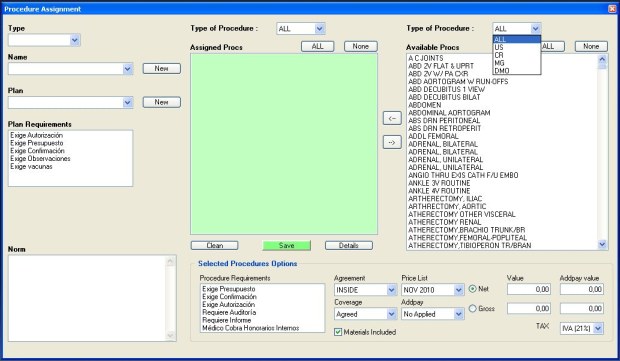Close the Procedure Assignment window
This screenshot has width=620, height=361.
[612, 9]
